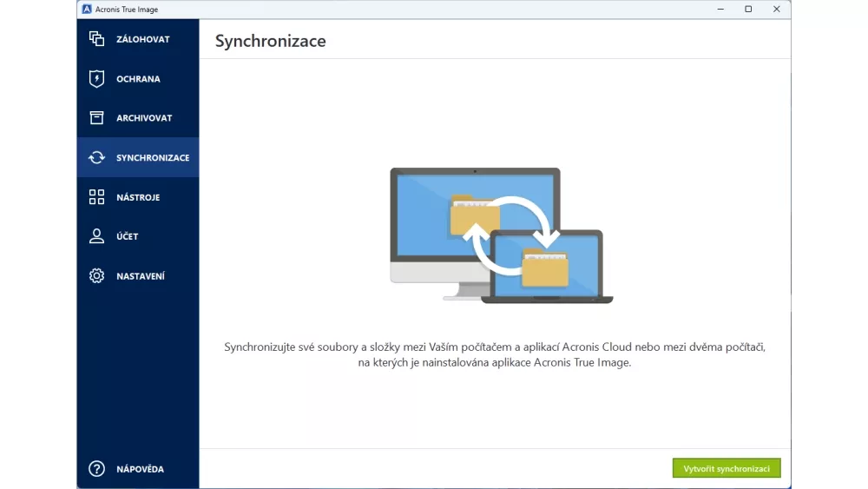Open NÁPOVĚDA text at sidebar bottom

pyautogui.click(x=140, y=469)
